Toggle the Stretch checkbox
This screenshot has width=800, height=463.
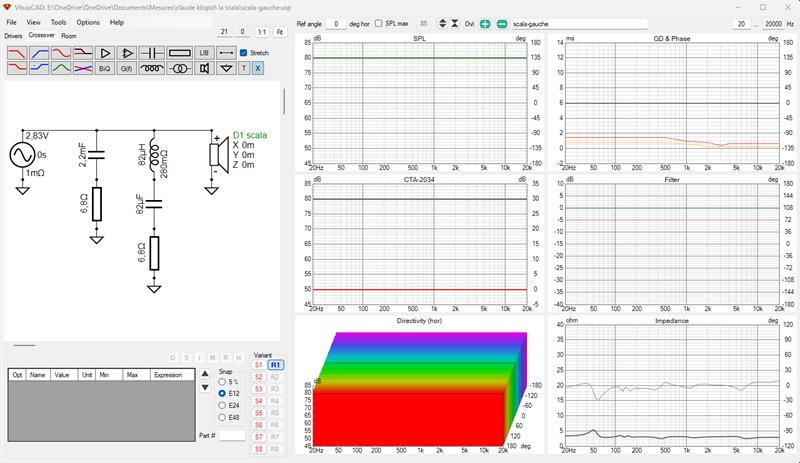tap(243, 53)
